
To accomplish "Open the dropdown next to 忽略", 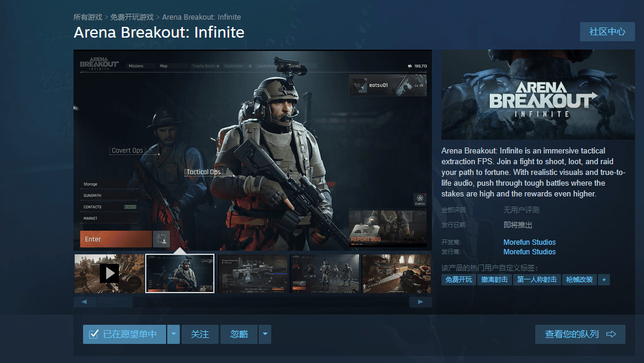I will [x=265, y=334].
